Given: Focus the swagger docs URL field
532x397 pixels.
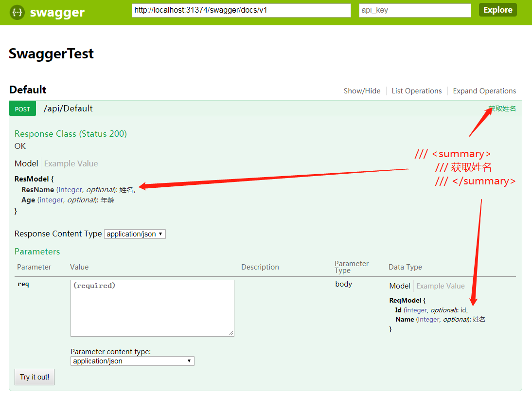Looking at the screenshot, I should 241,10.
